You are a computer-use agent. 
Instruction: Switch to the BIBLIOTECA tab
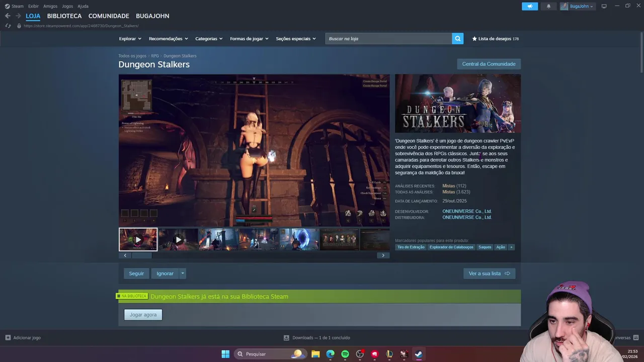(64, 16)
